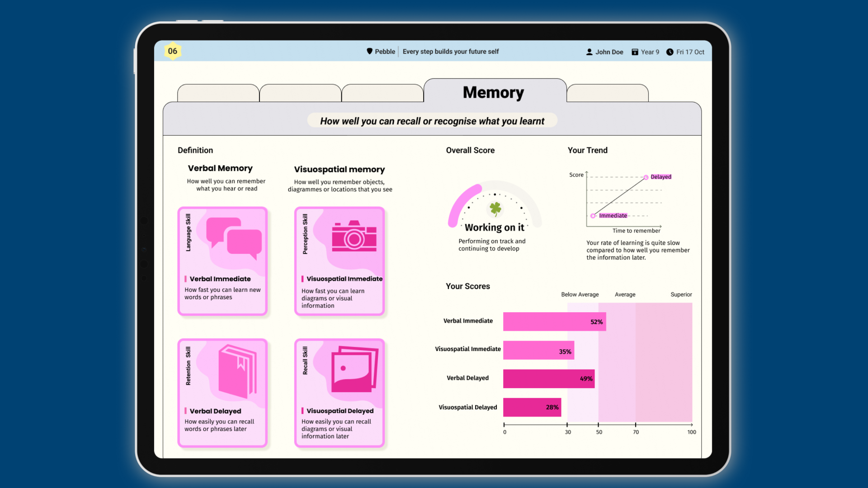The height and width of the screenshot is (488, 868).
Task: Click the Verbal Immediate 52% bar
Action: [x=554, y=322]
